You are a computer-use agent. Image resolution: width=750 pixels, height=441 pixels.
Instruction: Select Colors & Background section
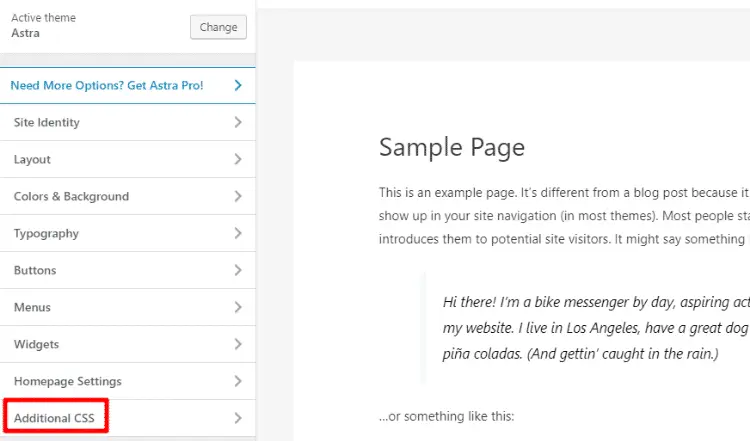pyautogui.click(x=71, y=196)
